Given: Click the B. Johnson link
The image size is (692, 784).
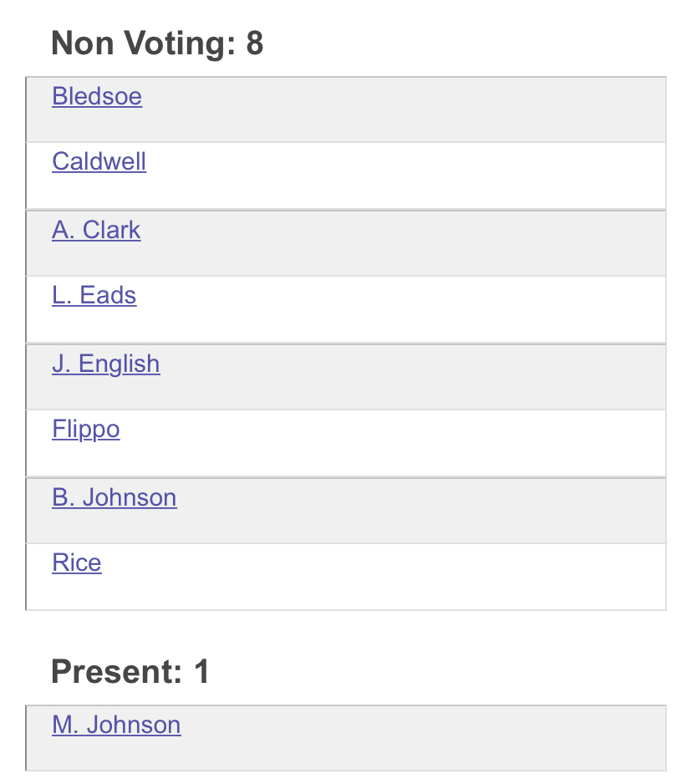Looking at the screenshot, I should tap(114, 498).
